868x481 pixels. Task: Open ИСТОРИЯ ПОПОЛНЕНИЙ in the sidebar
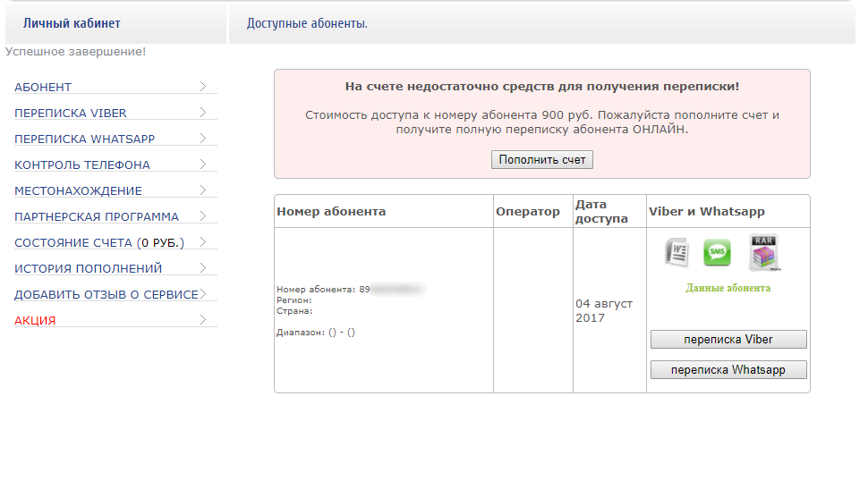tap(88, 269)
